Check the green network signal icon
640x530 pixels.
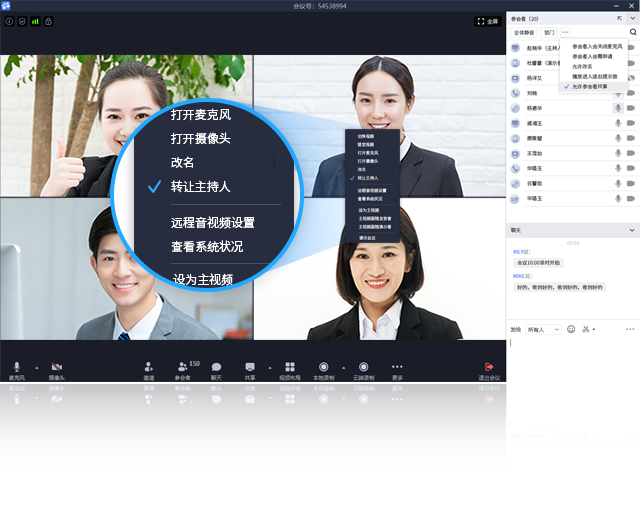[x=35, y=21]
